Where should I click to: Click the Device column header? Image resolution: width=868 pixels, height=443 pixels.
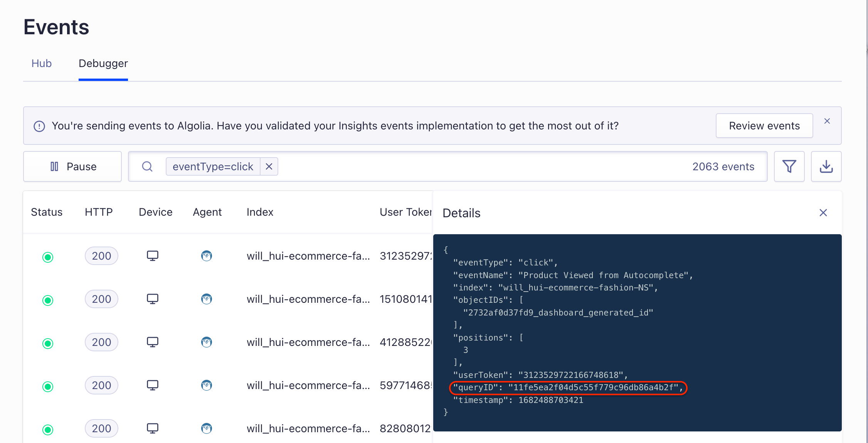tap(155, 212)
